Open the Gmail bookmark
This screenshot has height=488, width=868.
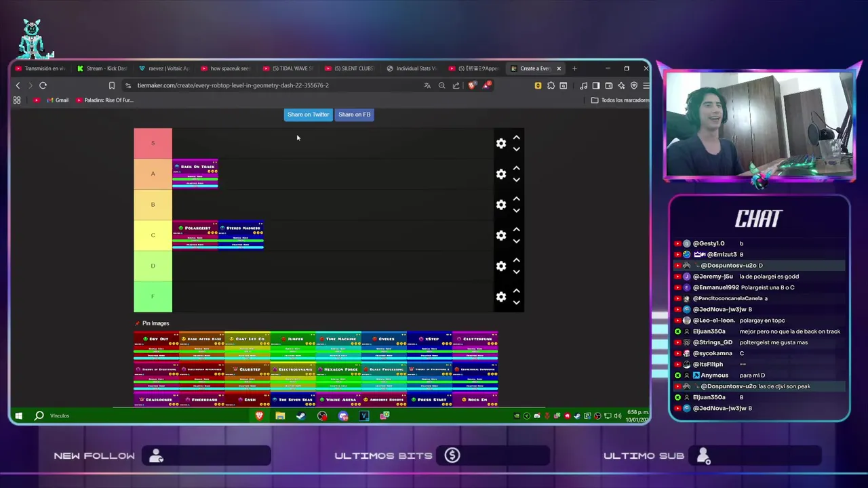point(57,100)
